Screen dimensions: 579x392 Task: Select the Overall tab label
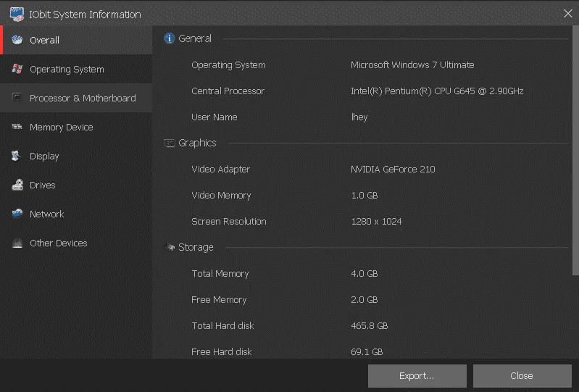pos(44,41)
